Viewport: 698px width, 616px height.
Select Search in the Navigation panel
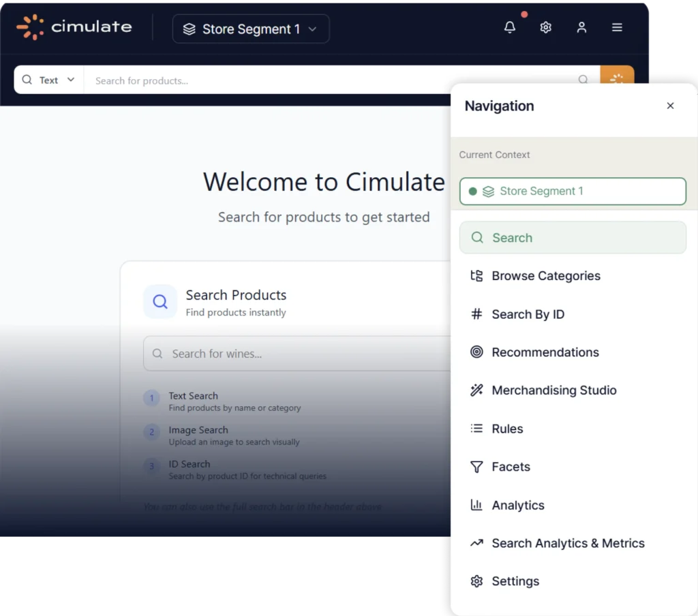point(573,238)
